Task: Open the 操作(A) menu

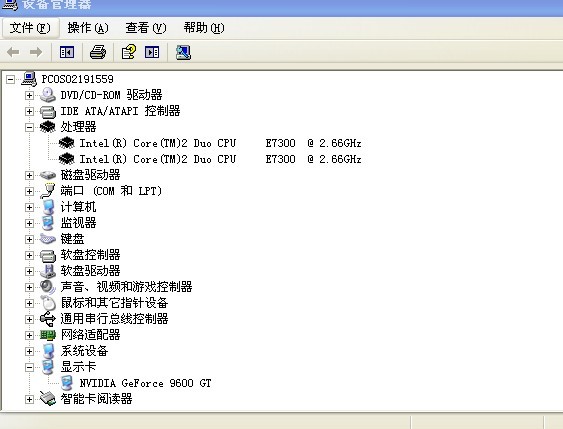Action: click(88, 28)
